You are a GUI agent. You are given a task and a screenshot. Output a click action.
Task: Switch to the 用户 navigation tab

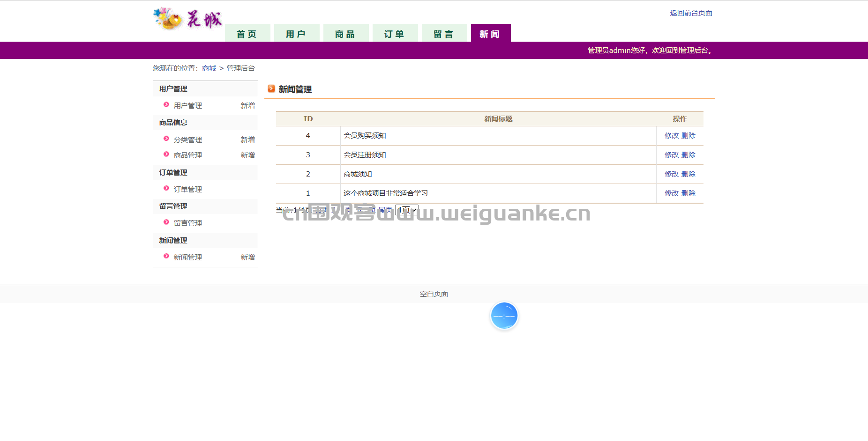(297, 33)
